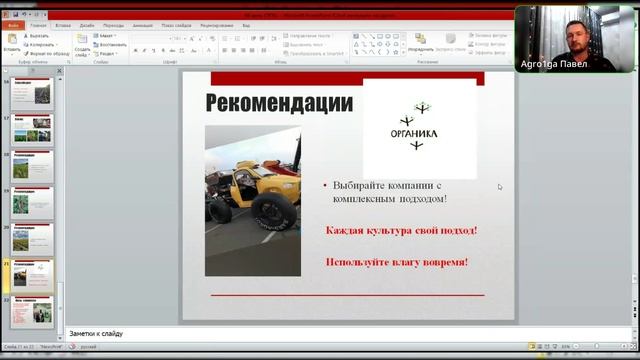This screenshot has width=640, height=360.
Task: Undo the last action in quick access toolbar
Action: [24, 15]
